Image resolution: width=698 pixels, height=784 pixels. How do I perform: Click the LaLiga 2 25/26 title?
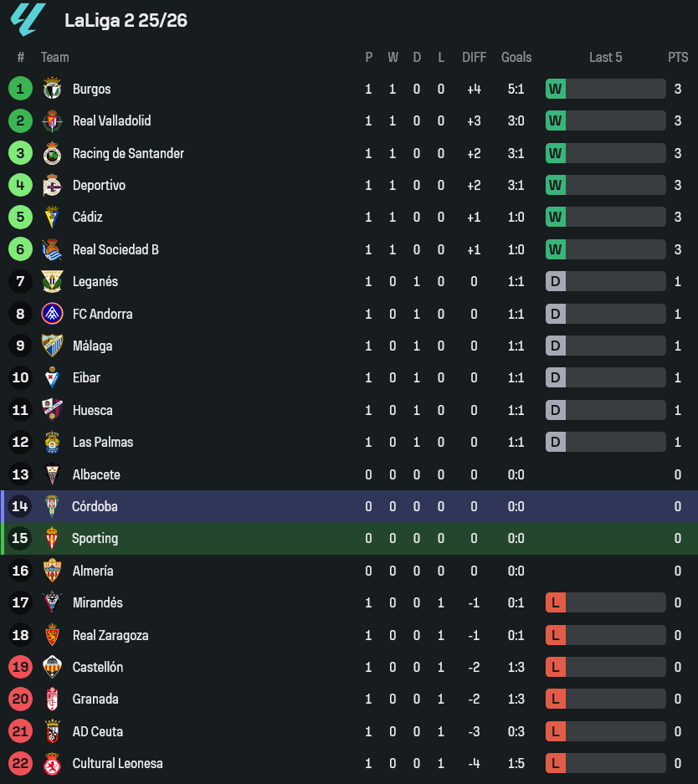(126, 21)
